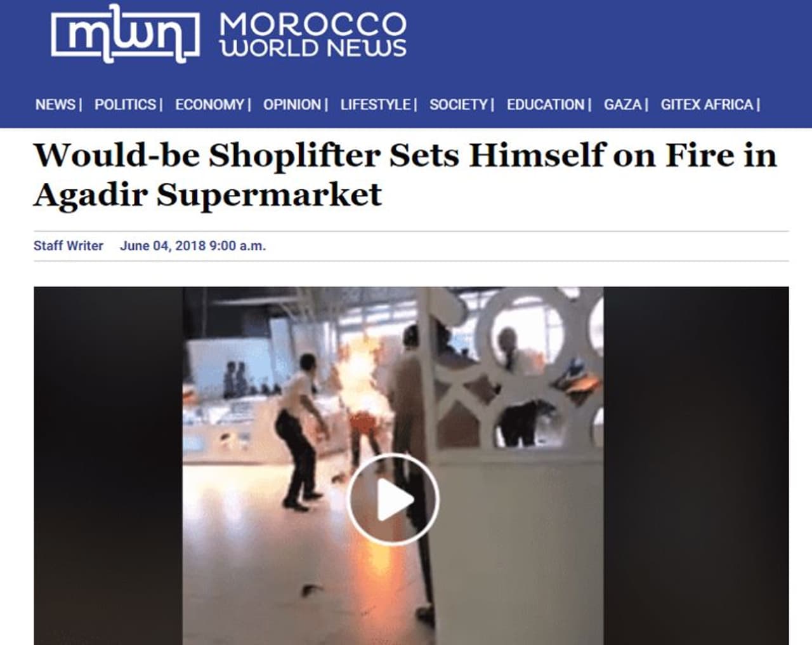Viewport: 812px width, 645px height.
Task: Navigate to the LIFESTYLE section
Action: (376, 105)
